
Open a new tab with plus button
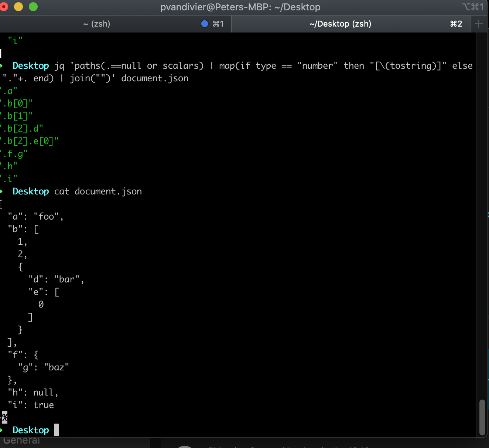point(479,24)
